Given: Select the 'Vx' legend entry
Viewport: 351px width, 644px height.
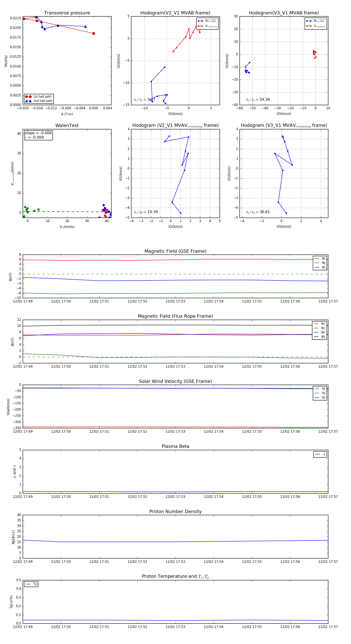Looking at the screenshot, I should pyautogui.click(x=320, y=389).
